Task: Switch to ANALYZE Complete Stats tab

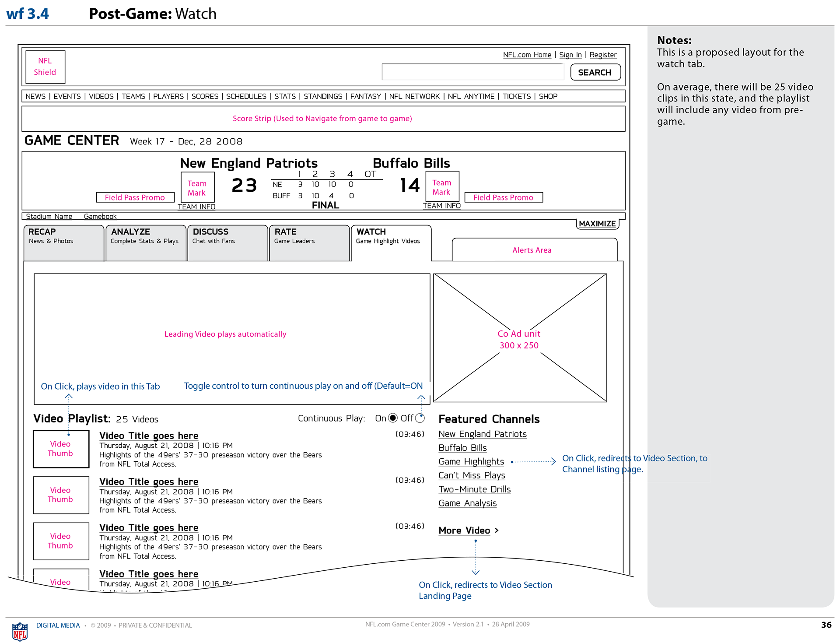Action: coord(146,243)
